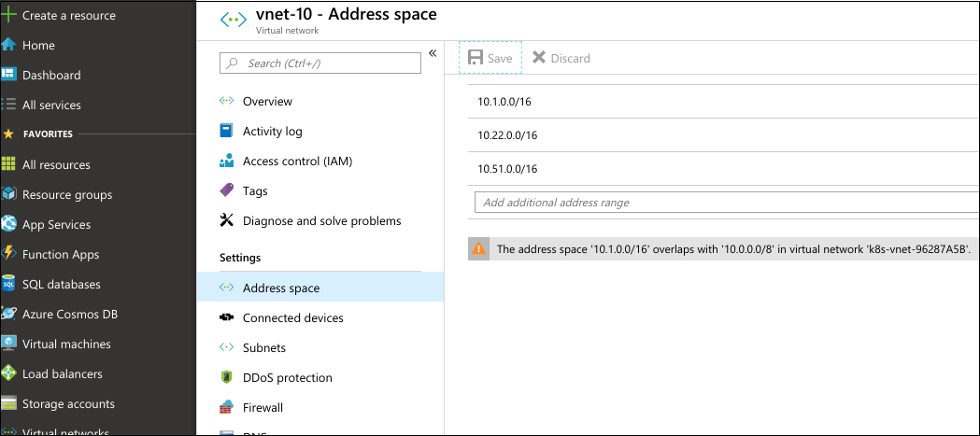980x436 pixels.
Task: Click the green Create a resource plus icon
Action: coord(9,15)
